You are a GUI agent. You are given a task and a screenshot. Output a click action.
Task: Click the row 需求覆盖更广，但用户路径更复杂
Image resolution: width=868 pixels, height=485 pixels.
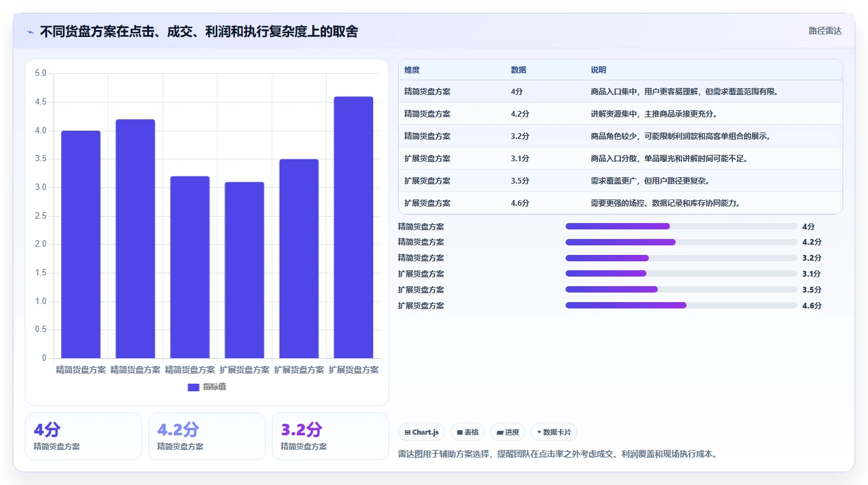620,180
